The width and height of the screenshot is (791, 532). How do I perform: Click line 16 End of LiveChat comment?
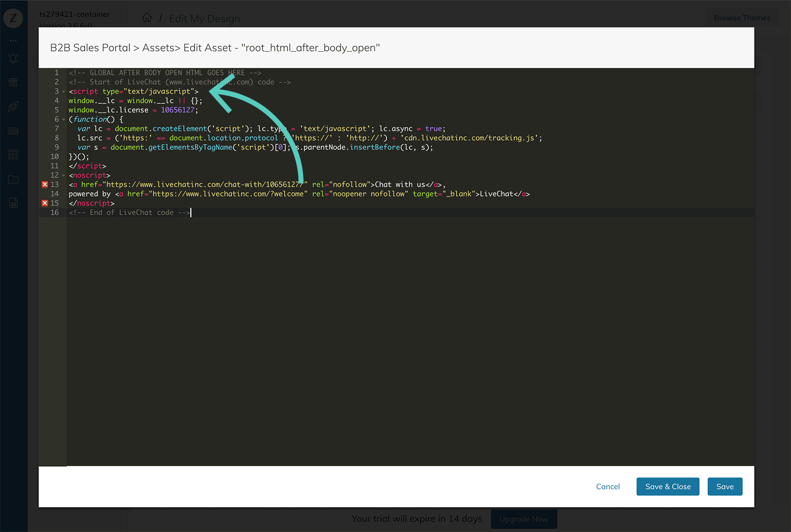click(129, 213)
